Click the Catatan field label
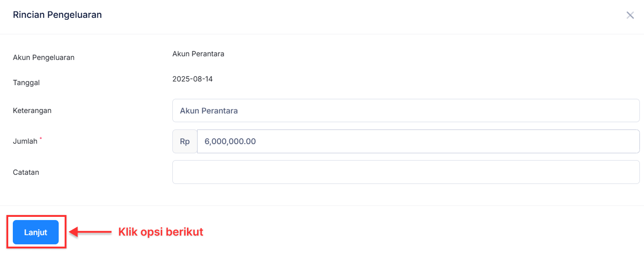Viewport: 644px width, 253px height. point(26,172)
